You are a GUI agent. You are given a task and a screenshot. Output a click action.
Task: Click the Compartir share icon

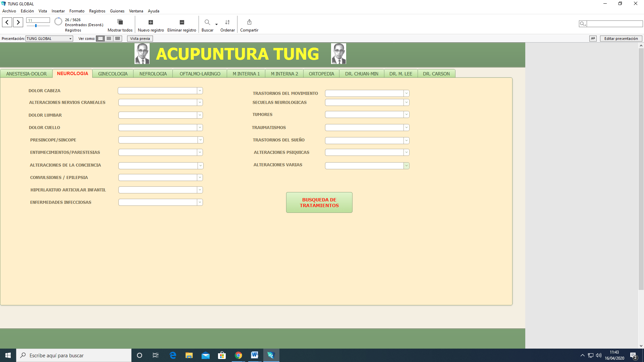pyautogui.click(x=249, y=22)
